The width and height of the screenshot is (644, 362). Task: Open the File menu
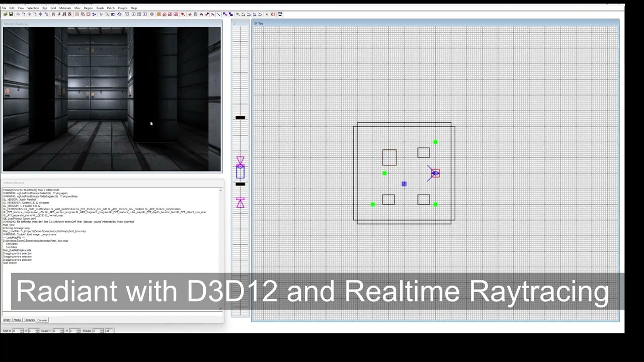pyautogui.click(x=4, y=8)
